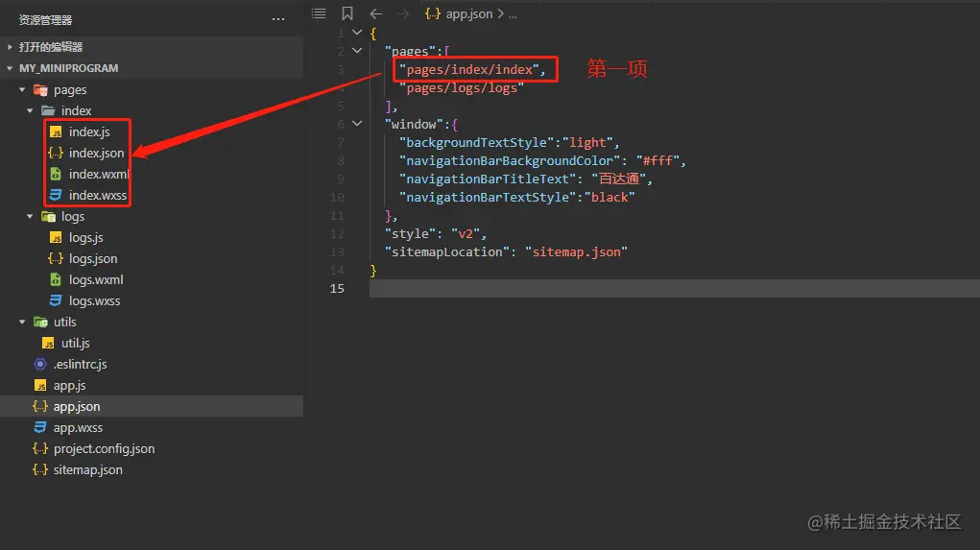Open sitemap.json in the file tree
The height and width of the screenshot is (550, 980).
click(x=87, y=469)
